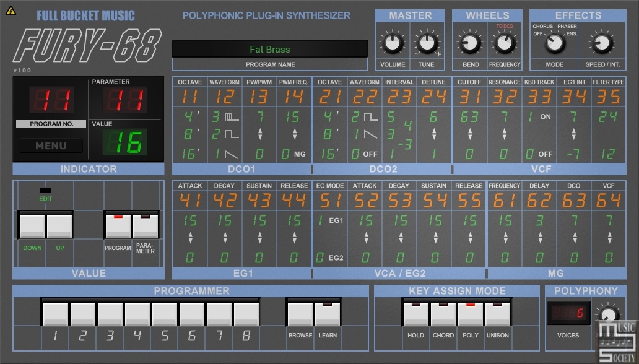This screenshot has height=364, width=639.
Task: Click programmer button 5
Action: click(165, 314)
